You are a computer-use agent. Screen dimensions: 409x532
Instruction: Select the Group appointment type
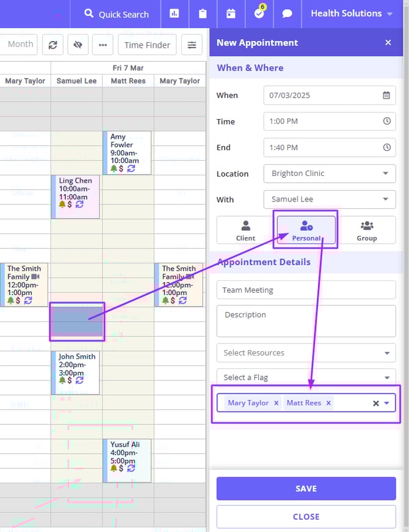pos(366,230)
